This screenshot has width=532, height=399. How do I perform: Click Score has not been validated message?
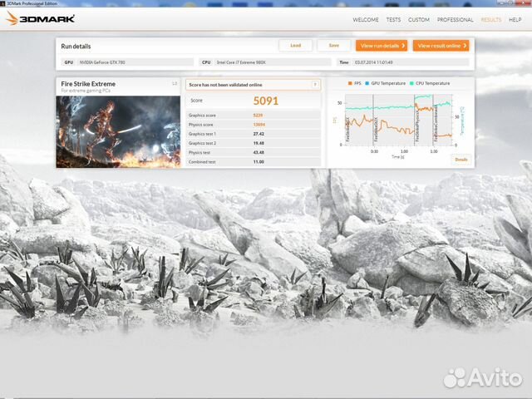(x=225, y=85)
